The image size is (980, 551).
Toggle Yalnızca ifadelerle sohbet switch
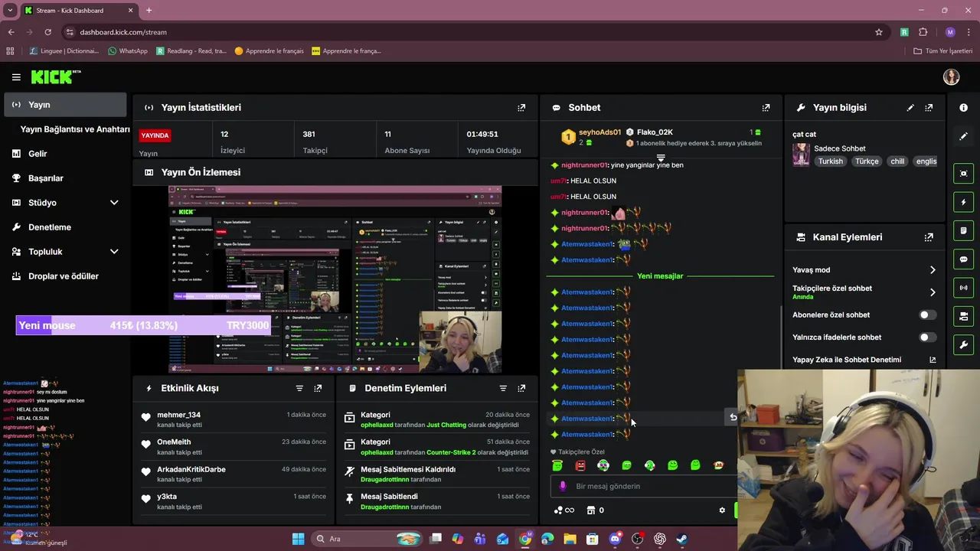(927, 337)
